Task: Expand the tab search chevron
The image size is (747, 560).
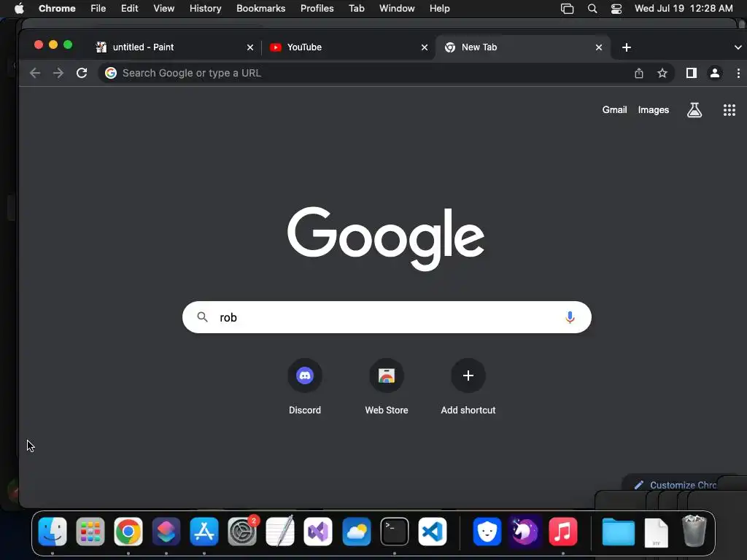Action: tap(738, 47)
